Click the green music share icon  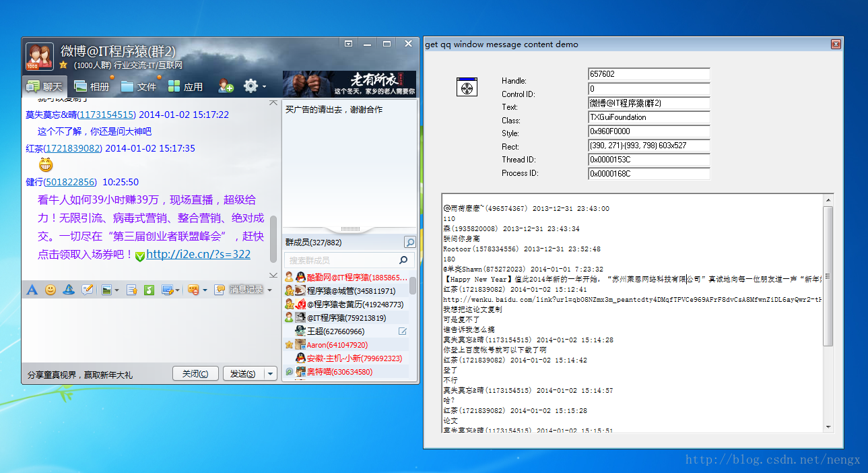pos(149,290)
